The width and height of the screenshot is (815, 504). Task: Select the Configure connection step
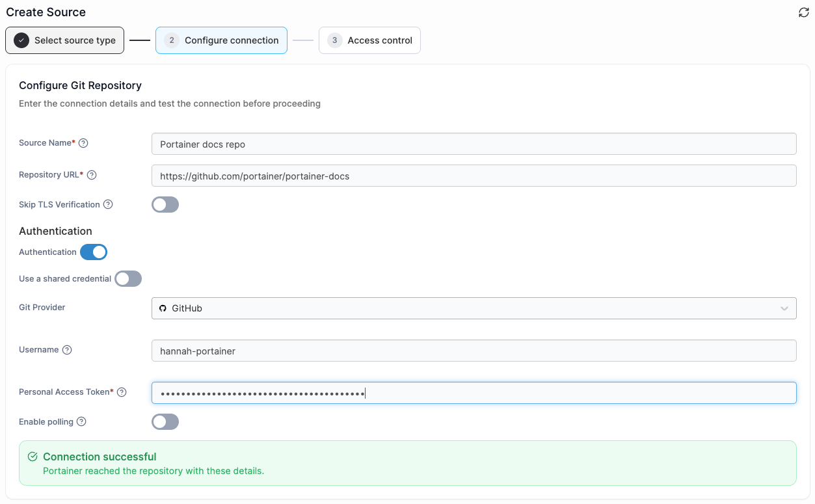coord(221,40)
